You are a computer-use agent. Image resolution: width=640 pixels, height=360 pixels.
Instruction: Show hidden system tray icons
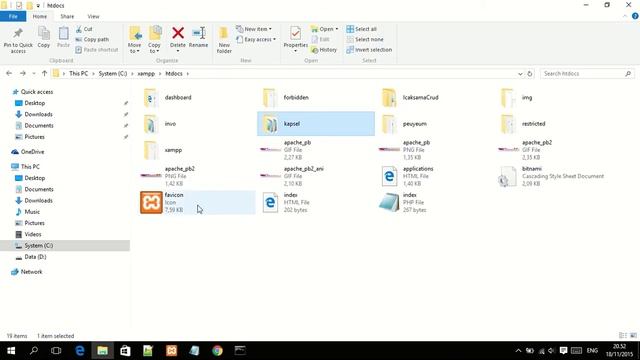[x=518, y=351]
